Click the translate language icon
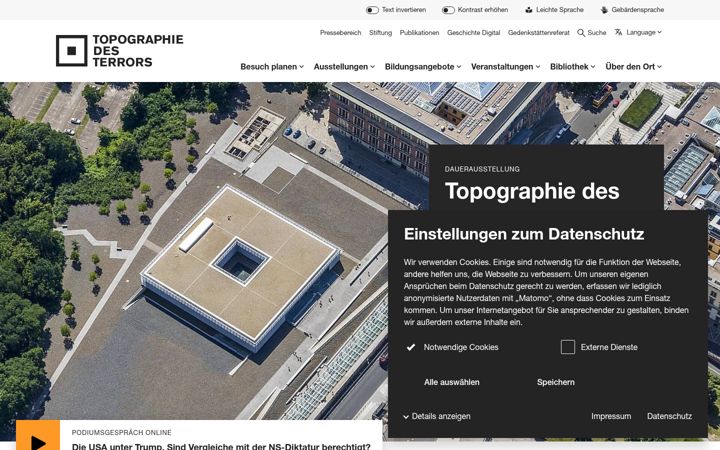This screenshot has width=720, height=450. click(x=619, y=32)
